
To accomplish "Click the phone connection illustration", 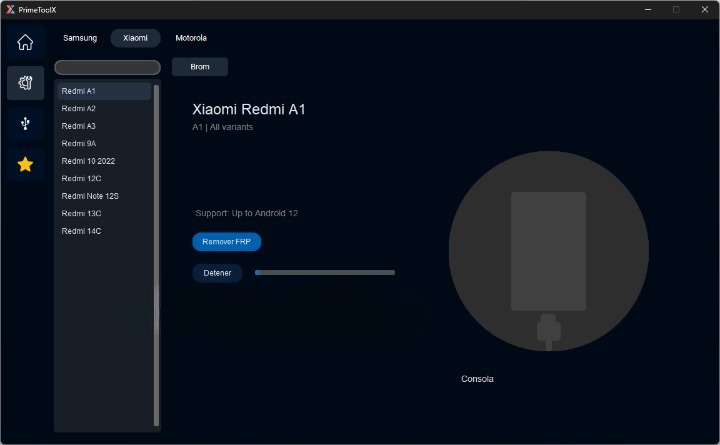I will [x=548, y=251].
